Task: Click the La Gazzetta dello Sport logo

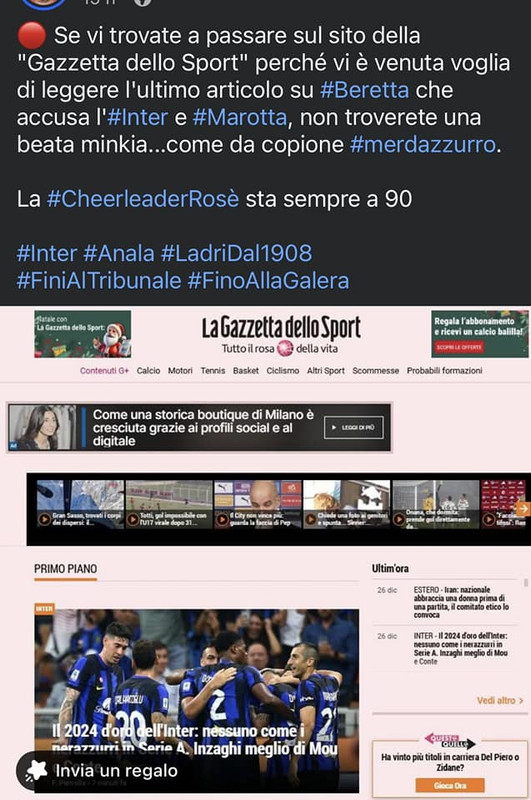Action: [x=281, y=328]
